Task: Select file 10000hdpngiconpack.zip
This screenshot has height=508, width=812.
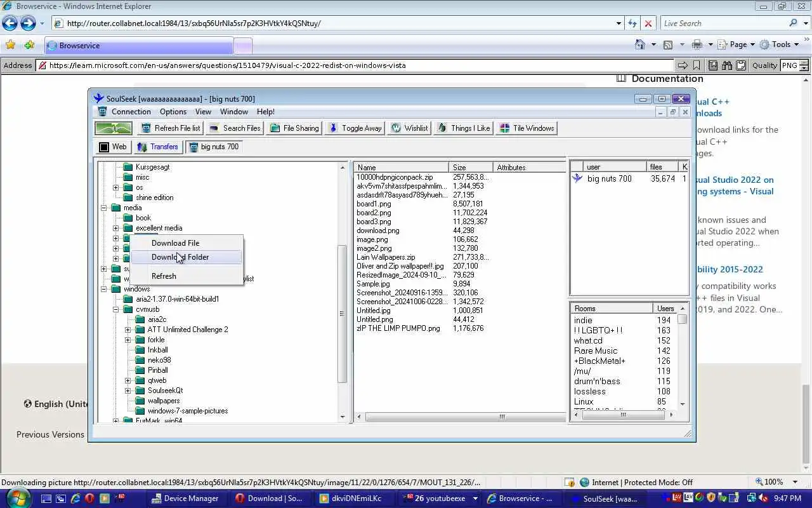Action: point(395,177)
